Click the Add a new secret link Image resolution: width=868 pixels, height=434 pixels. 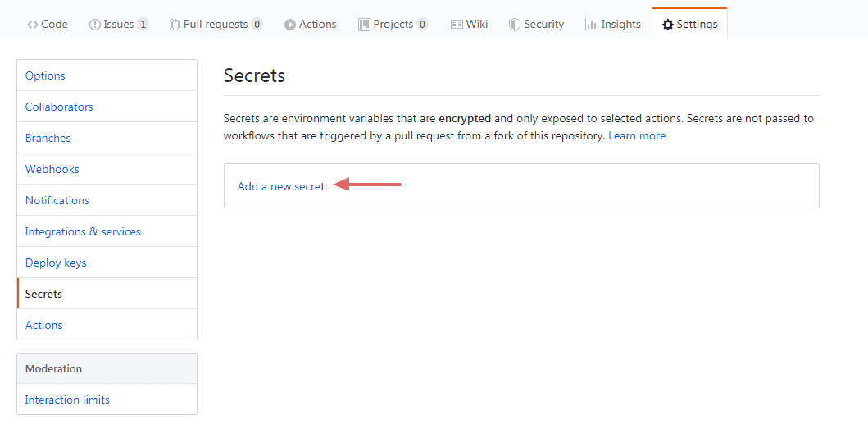(281, 186)
